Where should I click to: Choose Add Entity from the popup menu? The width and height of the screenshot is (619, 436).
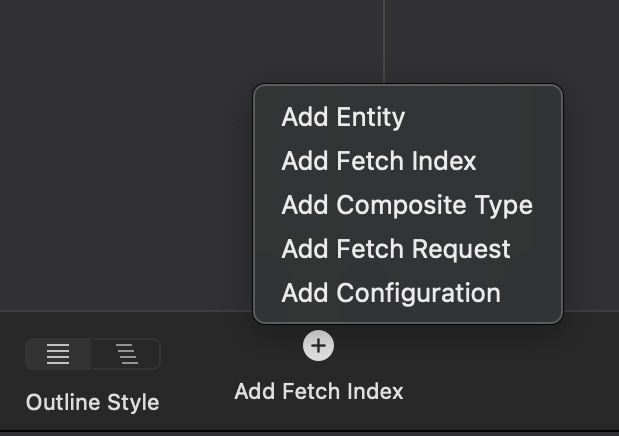408,117
